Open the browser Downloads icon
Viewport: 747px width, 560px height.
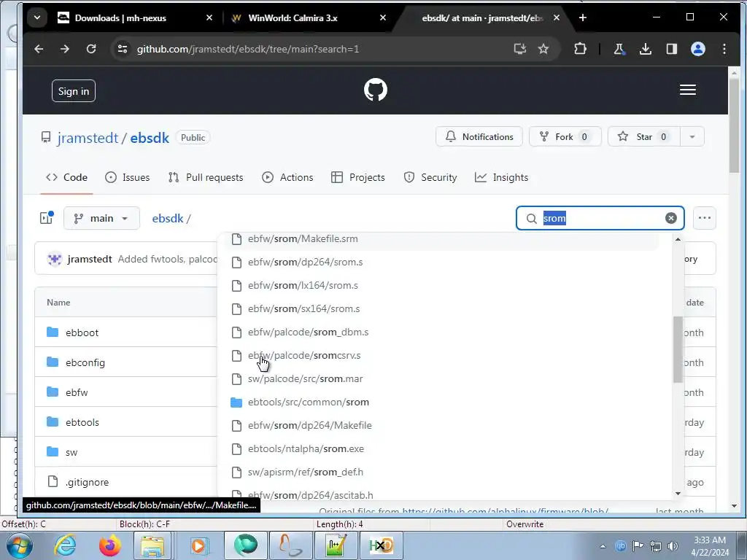[646, 49]
